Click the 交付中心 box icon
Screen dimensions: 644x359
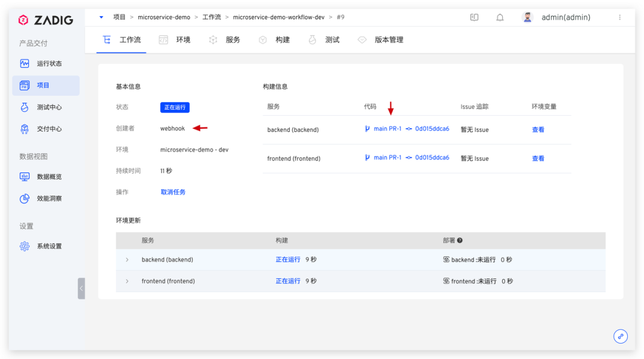tap(24, 129)
